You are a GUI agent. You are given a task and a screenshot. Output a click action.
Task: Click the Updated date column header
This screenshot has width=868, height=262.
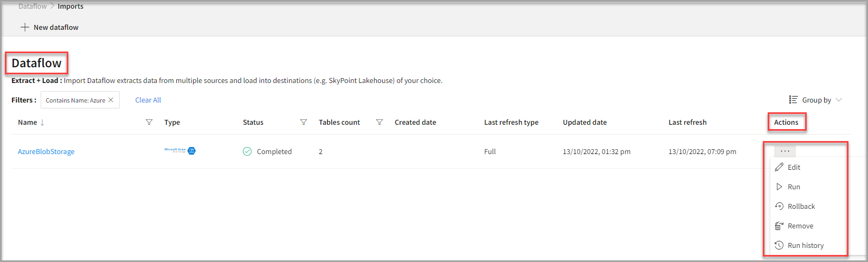pos(584,122)
